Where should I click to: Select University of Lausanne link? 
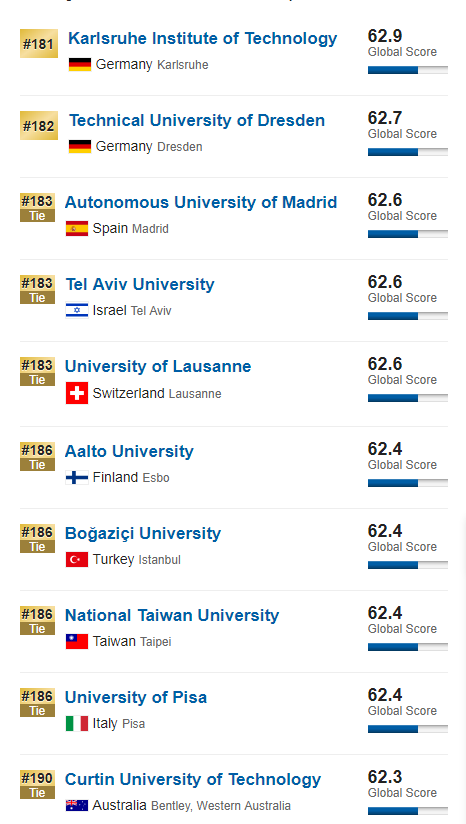158,366
